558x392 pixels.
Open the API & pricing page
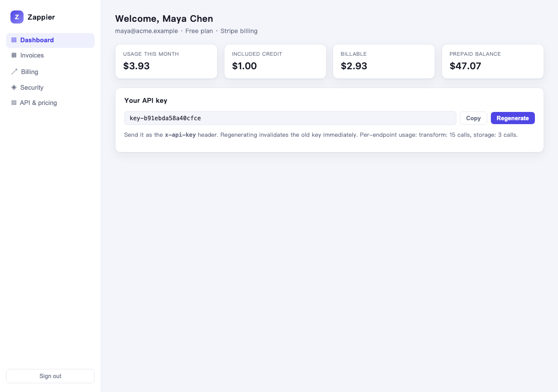50,103
